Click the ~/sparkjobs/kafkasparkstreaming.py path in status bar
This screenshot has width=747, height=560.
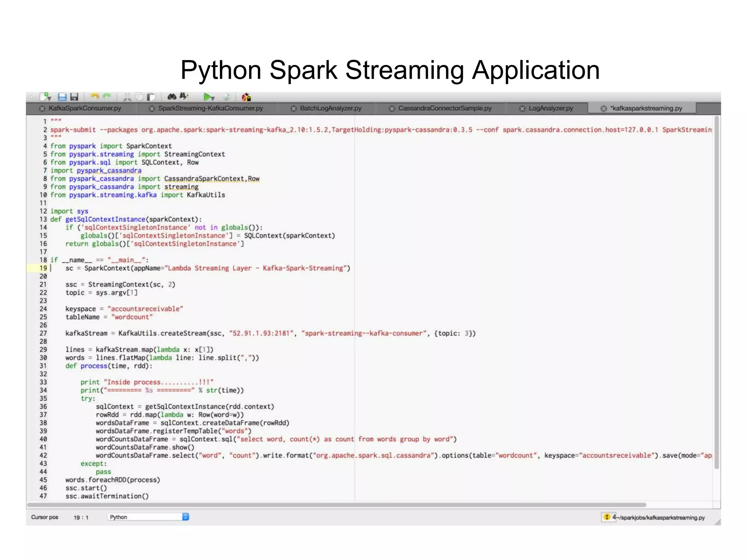click(661, 518)
